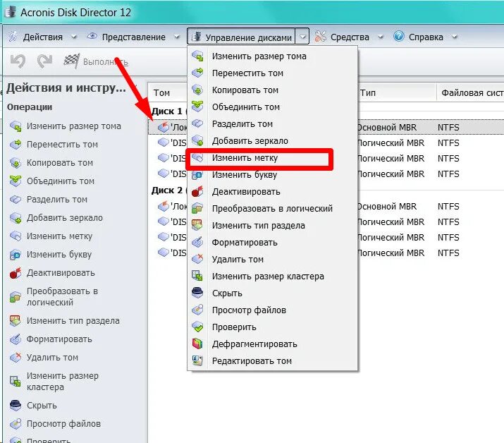Click sidebar icon for Изменить тип раздела
This screenshot has width=504, height=443.
(x=15, y=321)
